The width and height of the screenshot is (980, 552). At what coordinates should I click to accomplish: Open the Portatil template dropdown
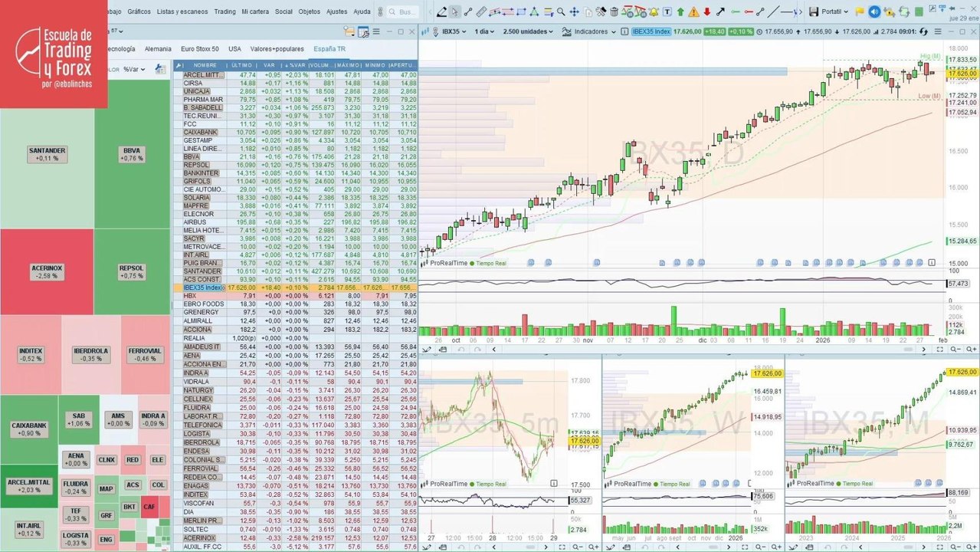[834, 11]
